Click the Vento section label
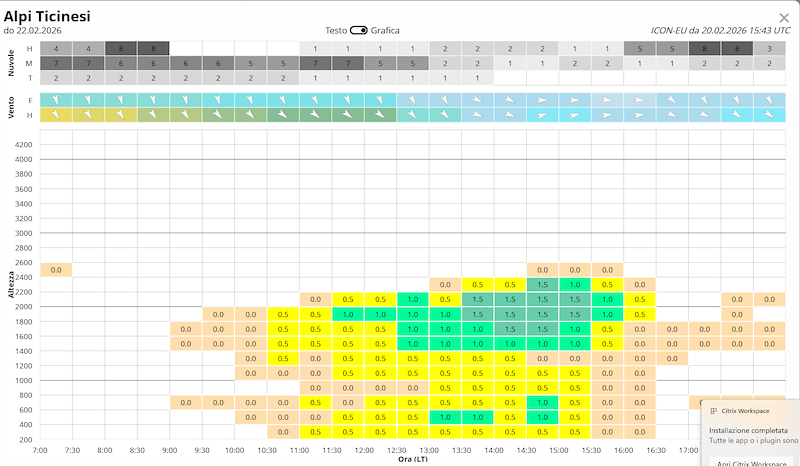The image size is (800, 466). (11, 108)
